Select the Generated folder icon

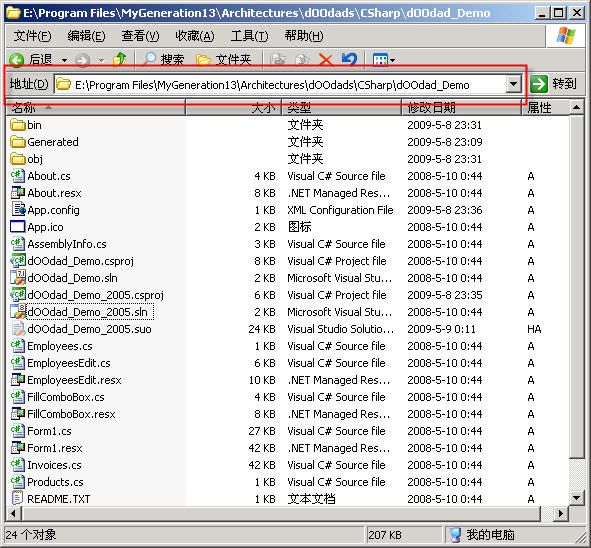(18, 142)
